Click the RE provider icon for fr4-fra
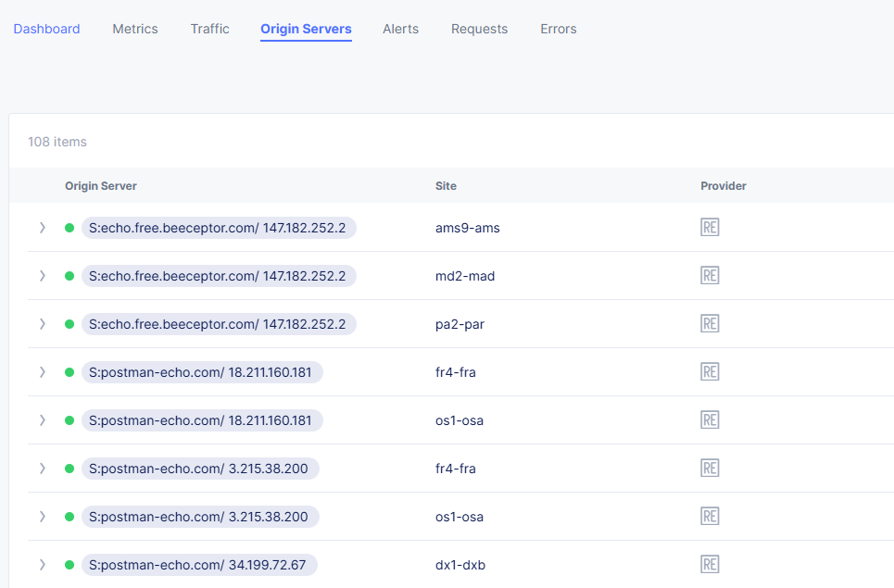Viewport: 894px width, 588px height. click(710, 371)
